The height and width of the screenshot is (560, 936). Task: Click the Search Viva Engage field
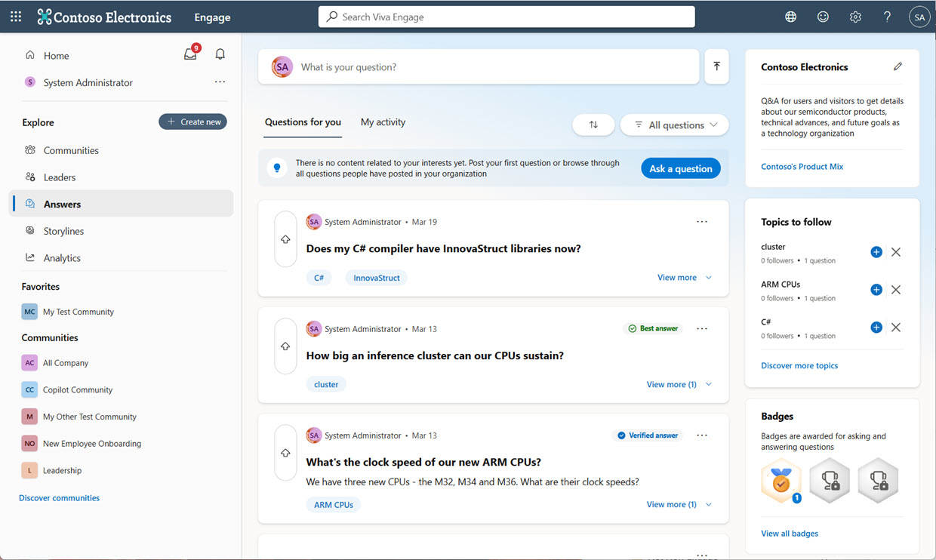[506, 17]
